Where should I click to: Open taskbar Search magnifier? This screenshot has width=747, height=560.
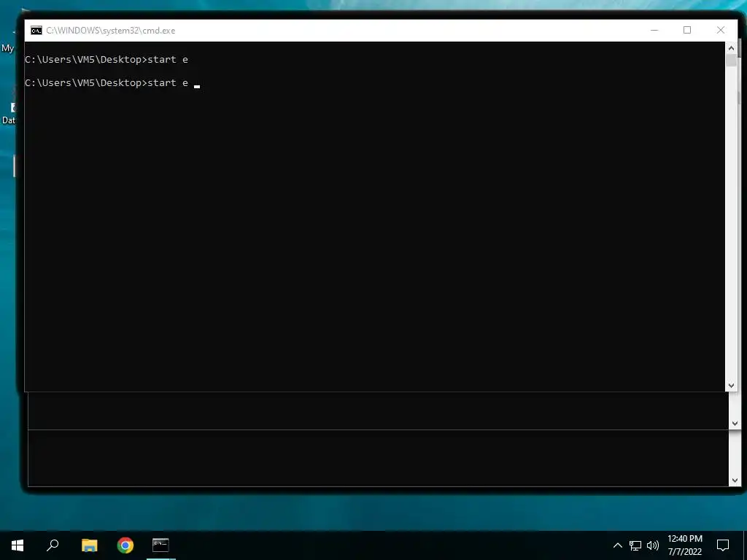pos(53,545)
